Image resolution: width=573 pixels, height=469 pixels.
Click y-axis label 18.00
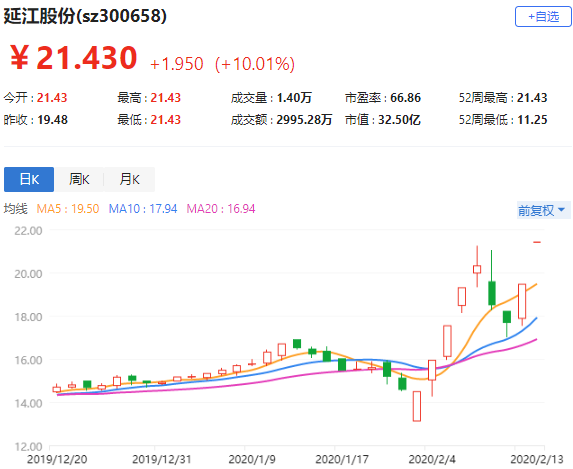(x=28, y=317)
